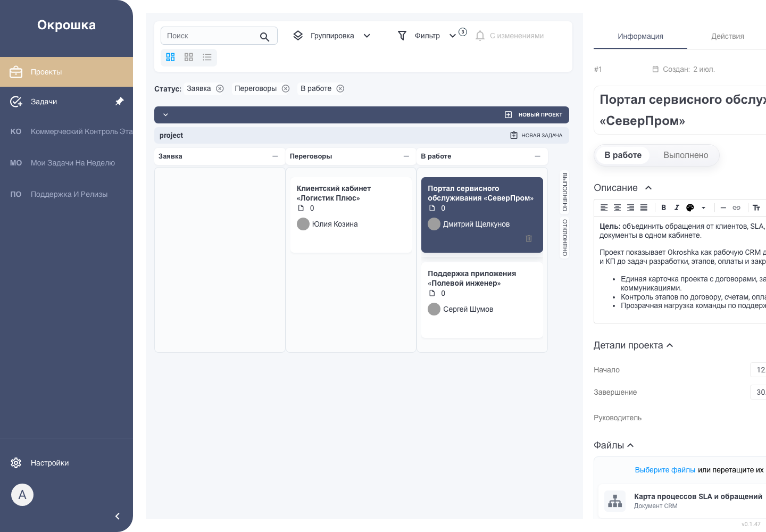
Task: Click the color palette icon in the editor
Action: [690, 207]
